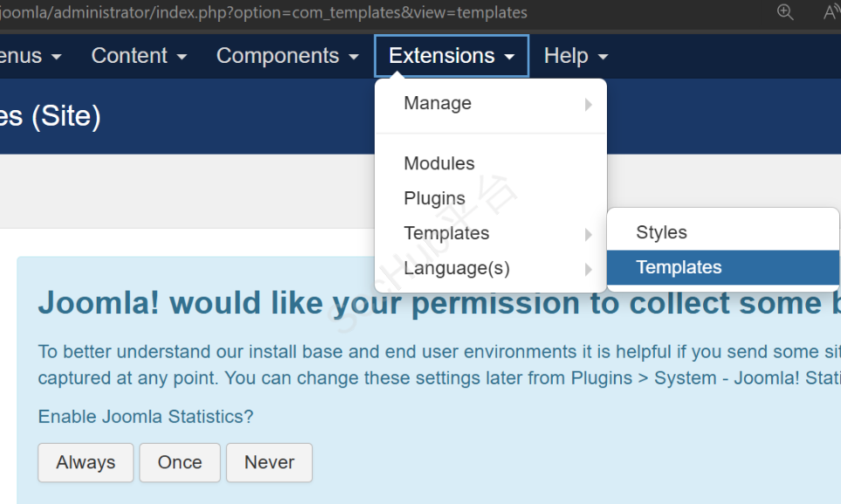Click the Templates parent entry in Extensions menu
This screenshot has width=841, height=504.
pos(446,233)
